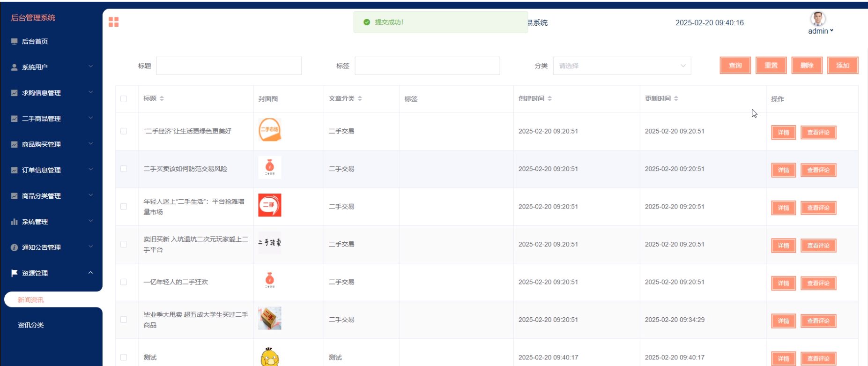Select the 新闻资讯 submenu item
Image resolution: width=868 pixels, height=366 pixels.
[30, 300]
